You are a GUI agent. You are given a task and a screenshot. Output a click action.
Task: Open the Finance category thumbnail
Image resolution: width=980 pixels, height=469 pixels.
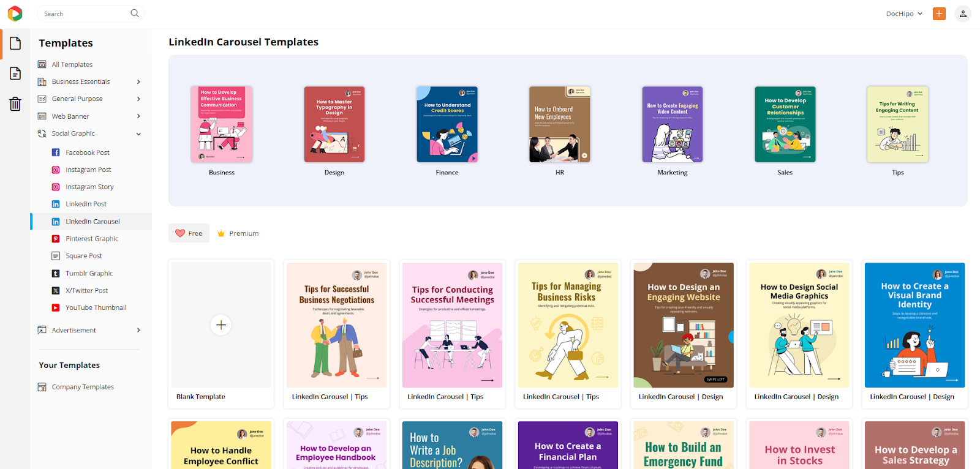447,124
